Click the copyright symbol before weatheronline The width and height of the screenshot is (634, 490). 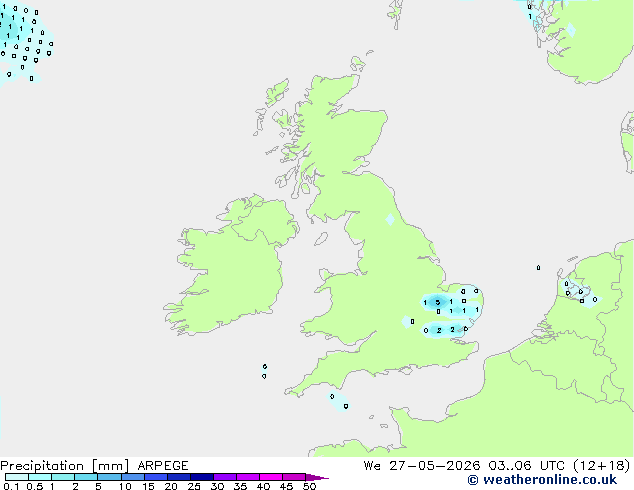pos(473,480)
